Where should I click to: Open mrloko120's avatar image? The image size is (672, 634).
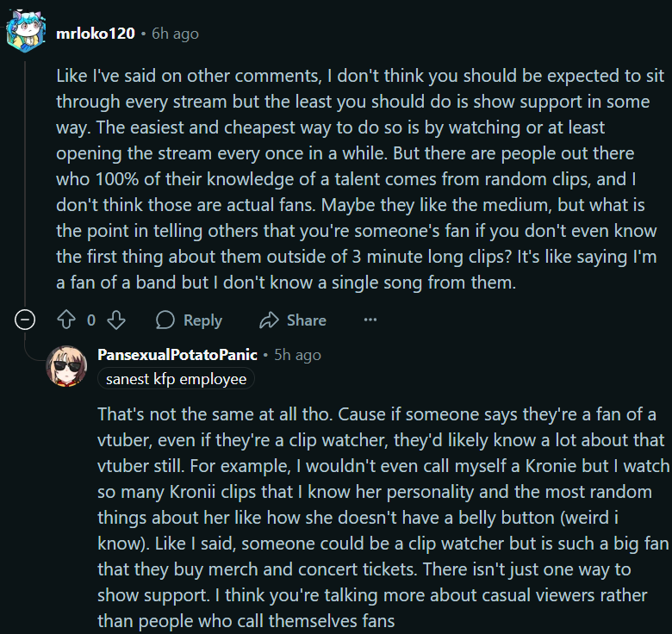(x=26, y=31)
